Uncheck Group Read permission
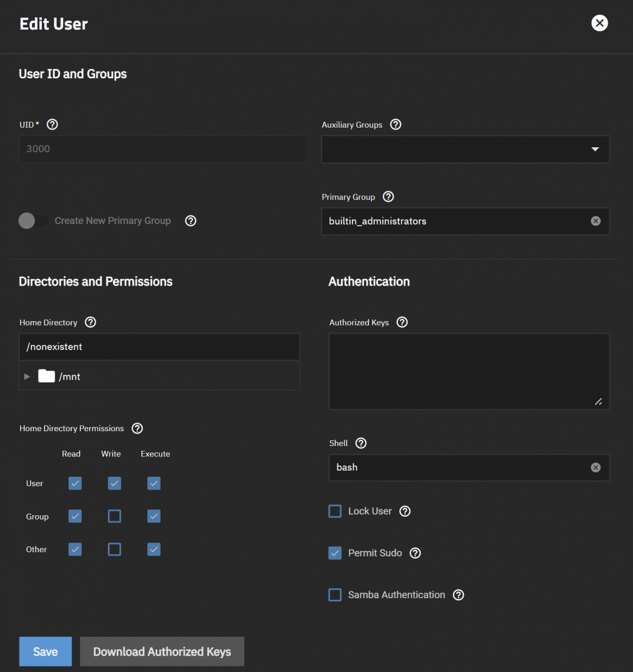This screenshot has height=672, width=633. (75, 516)
